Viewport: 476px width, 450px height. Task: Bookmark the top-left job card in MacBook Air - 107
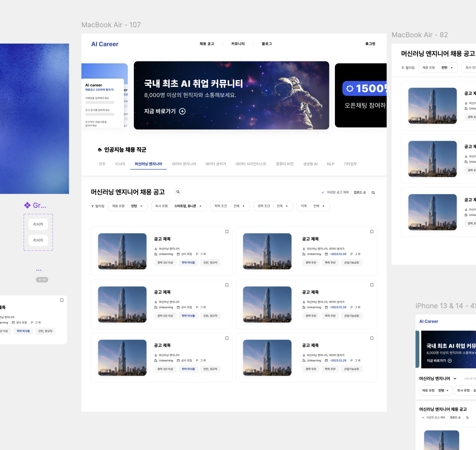pos(227,232)
